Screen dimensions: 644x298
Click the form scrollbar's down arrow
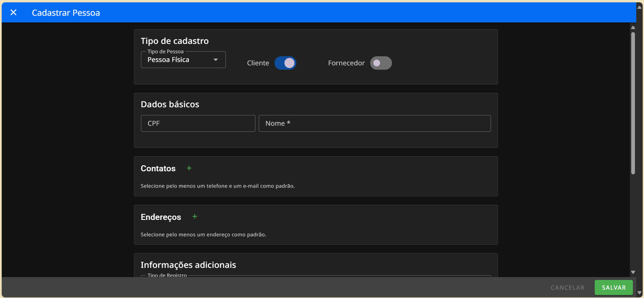(633, 272)
